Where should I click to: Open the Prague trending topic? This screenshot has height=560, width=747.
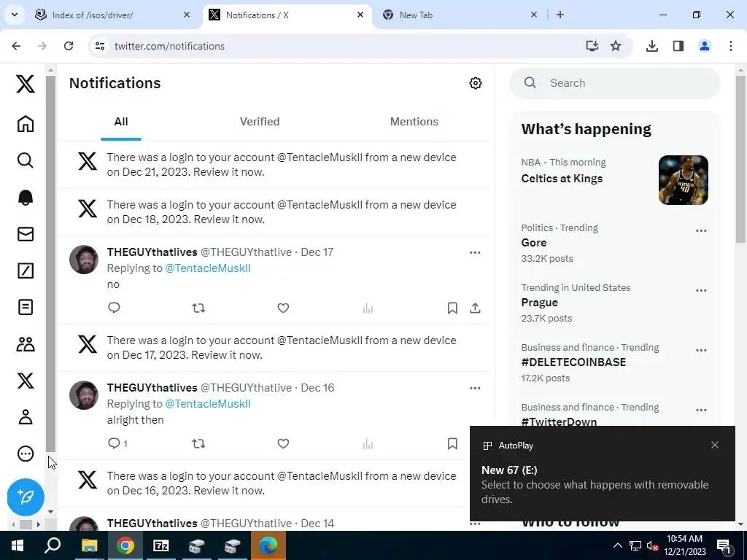pos(539,303)
